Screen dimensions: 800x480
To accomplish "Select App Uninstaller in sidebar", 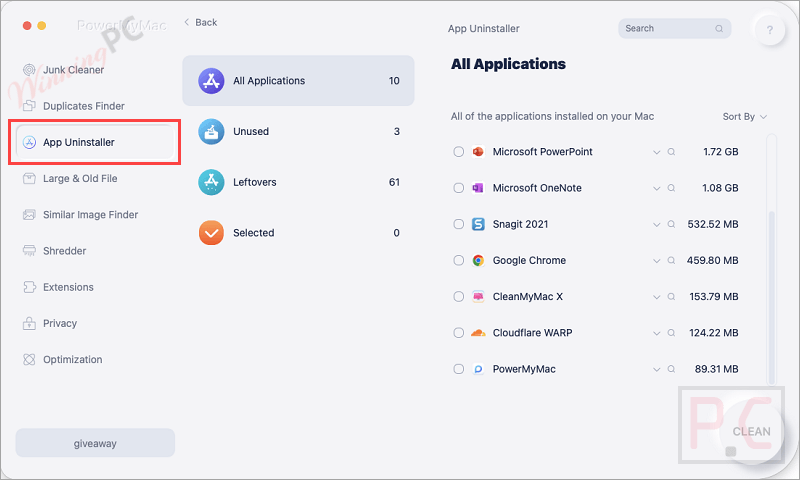I will pyautogui.click(x=95, y=142).
